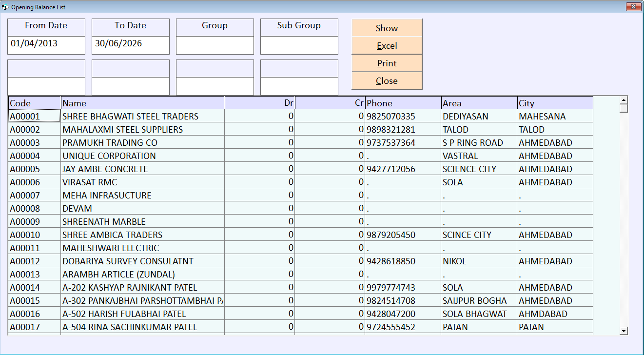Select the SHREE BHAGWATI STEEL TRADERS row

click(x=301, y=116)
